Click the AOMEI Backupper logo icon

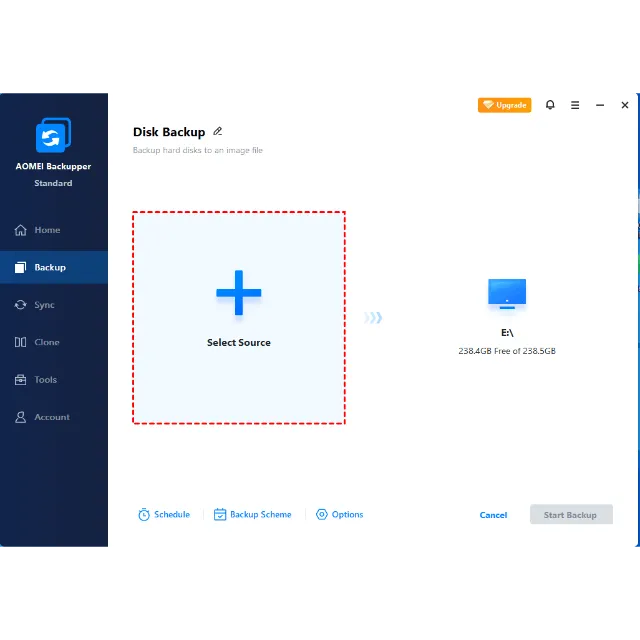53,136
